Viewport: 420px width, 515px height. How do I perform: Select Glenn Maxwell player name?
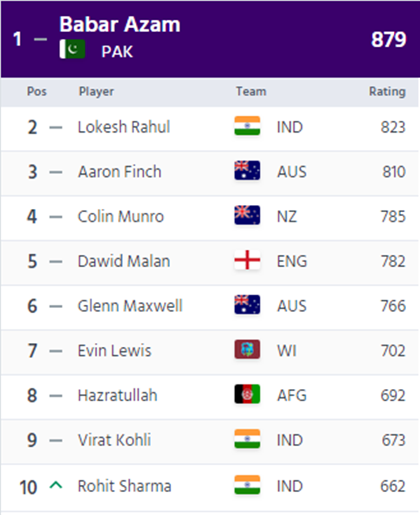[x=130, y=306]
